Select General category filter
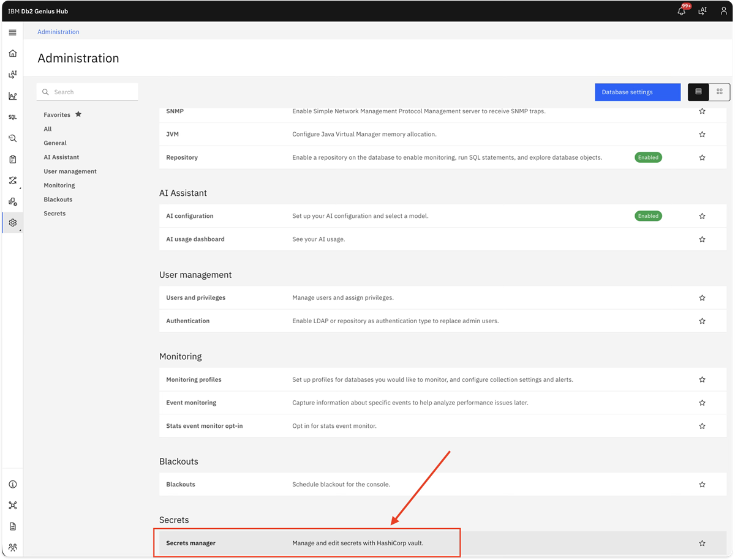 click(55, 143)
